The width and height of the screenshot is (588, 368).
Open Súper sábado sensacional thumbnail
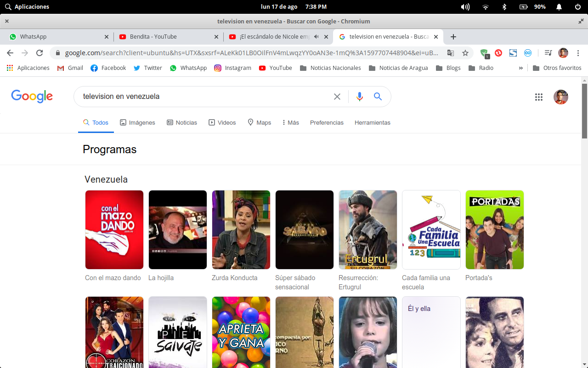coord(305,230)
